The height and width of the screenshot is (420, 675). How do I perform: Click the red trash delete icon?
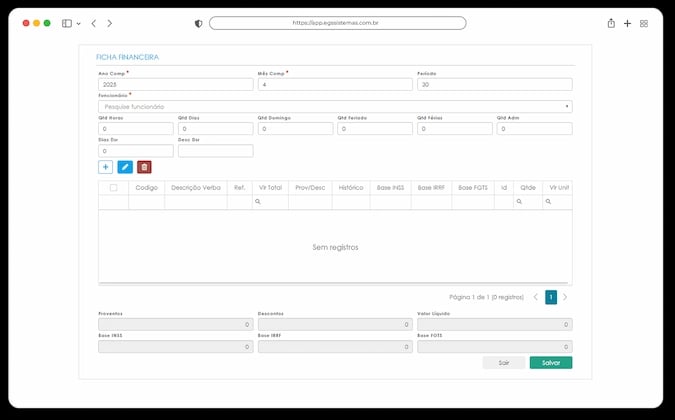coord(144,167)
